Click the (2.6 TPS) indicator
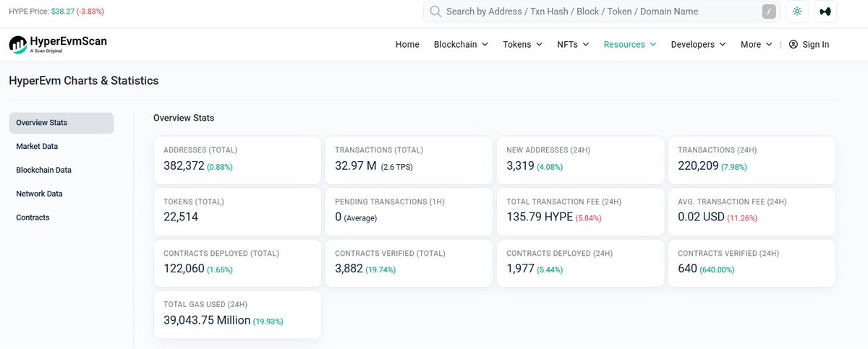Image resolution: width=868 pixels, height=349 pixels. click(x=398, y=166)
